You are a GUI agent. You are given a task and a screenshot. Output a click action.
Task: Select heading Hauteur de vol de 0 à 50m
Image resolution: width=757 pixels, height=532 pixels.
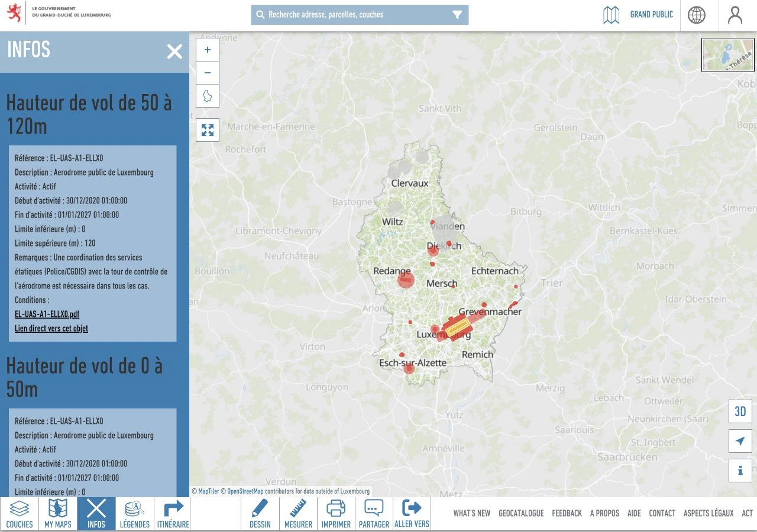[x=84, y=377]
